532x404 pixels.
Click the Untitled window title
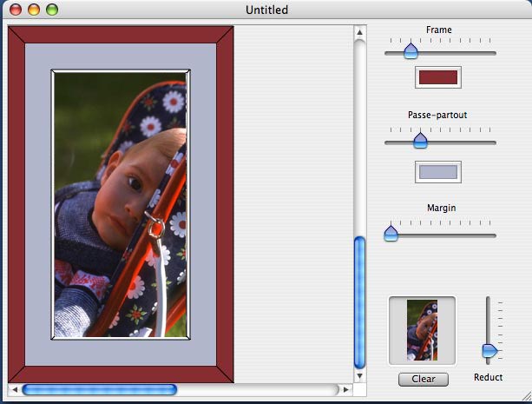(x=266, y=10)
